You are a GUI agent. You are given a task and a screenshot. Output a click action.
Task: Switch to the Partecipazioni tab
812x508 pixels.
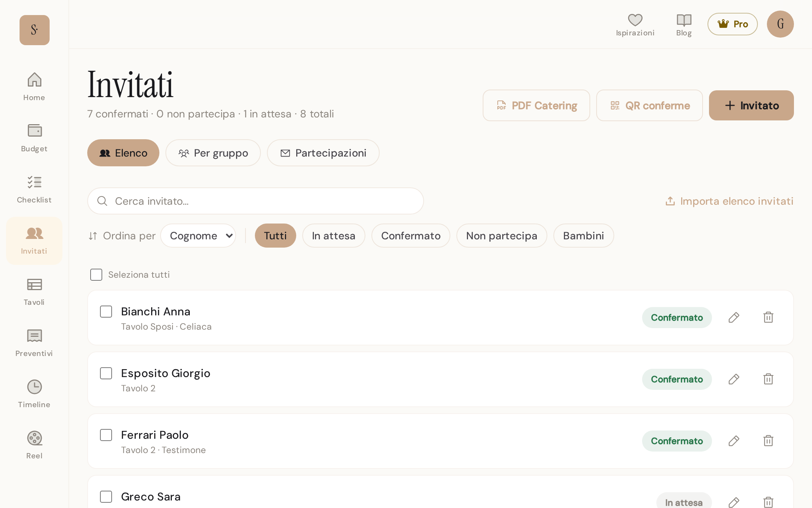(323, 153)
